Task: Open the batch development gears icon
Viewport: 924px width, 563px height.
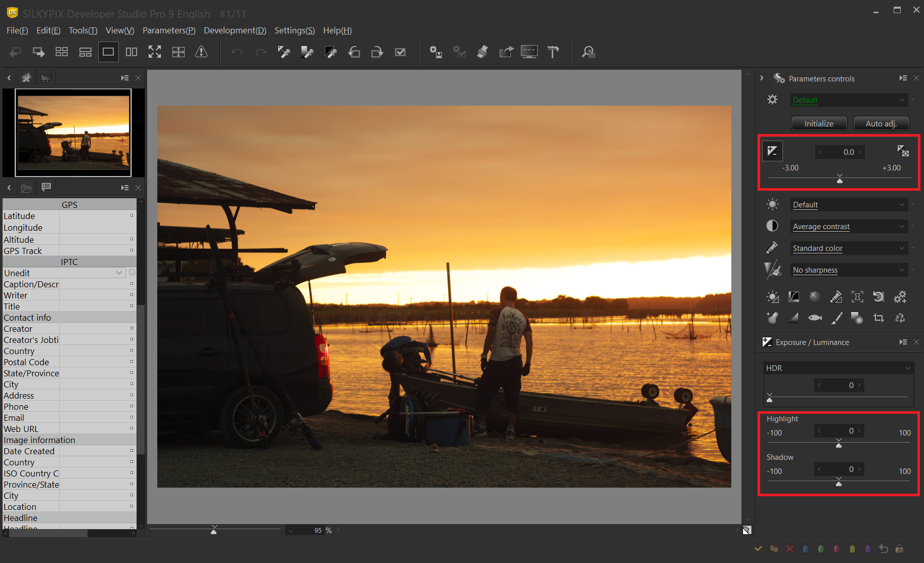Action: click(435, 52)
